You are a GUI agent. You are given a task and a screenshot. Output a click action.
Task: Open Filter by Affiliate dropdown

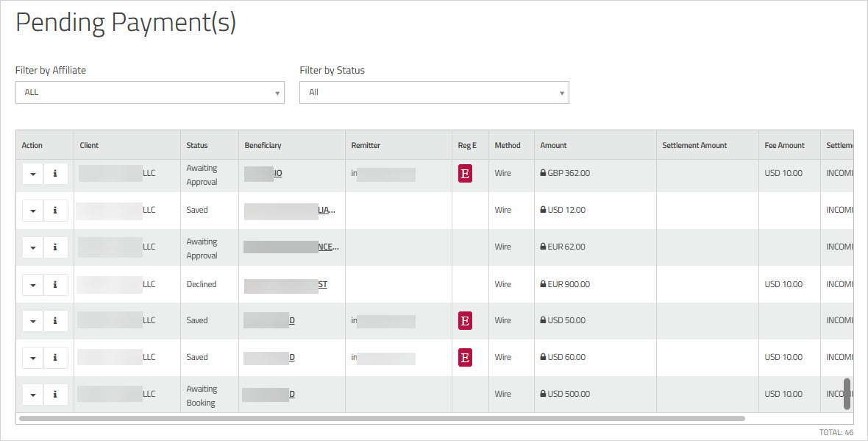pos(150,93)
